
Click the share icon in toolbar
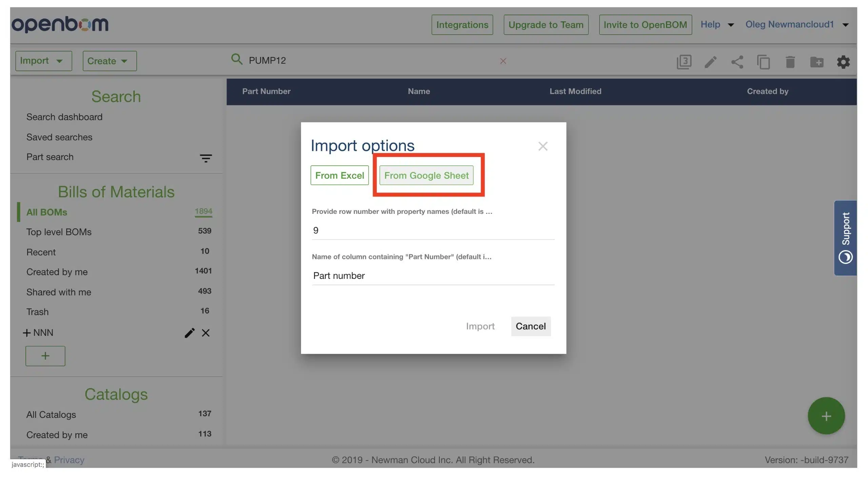coord(737,62)
